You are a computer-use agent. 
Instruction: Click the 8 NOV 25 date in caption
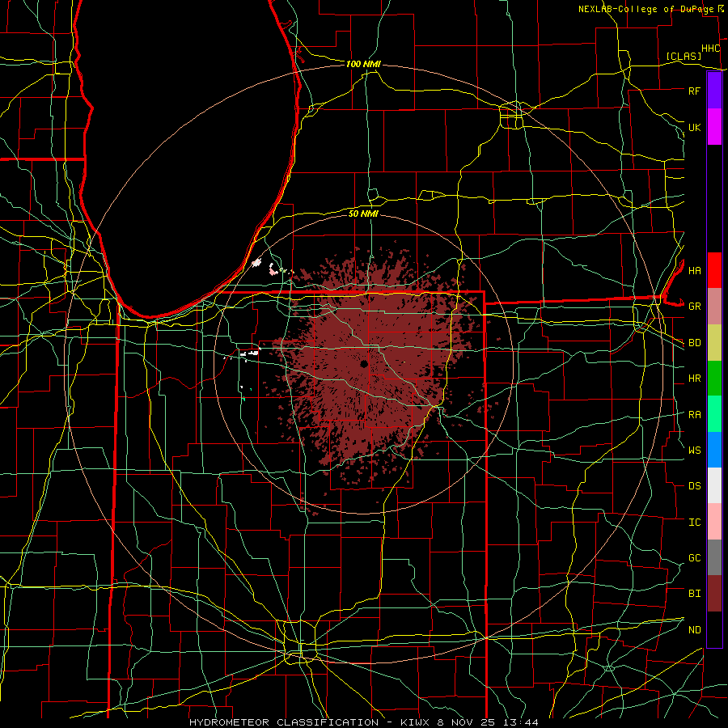click(466, 722)
